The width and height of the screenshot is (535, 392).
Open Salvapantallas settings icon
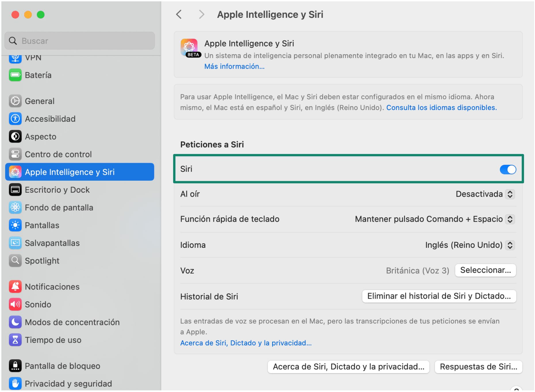pos(15,243)
